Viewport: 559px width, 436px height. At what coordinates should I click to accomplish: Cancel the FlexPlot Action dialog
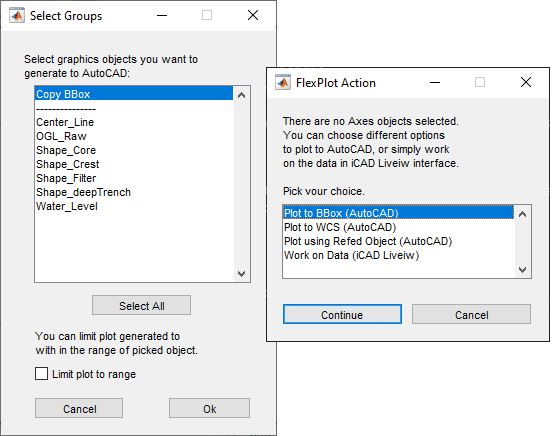tap(471, 314)
